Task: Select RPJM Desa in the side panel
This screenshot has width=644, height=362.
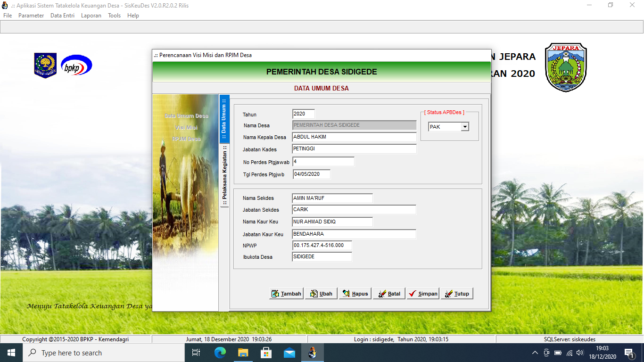Action: 186,139
